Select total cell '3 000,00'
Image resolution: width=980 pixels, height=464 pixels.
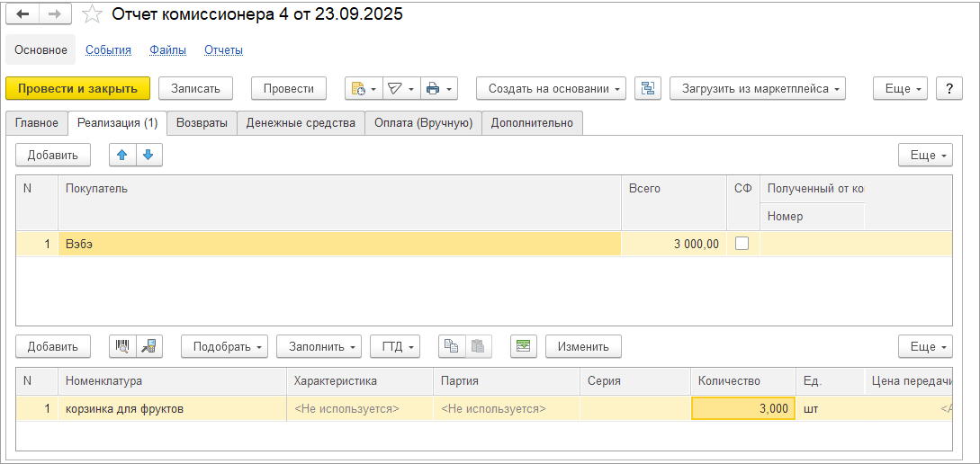(674, 244)
